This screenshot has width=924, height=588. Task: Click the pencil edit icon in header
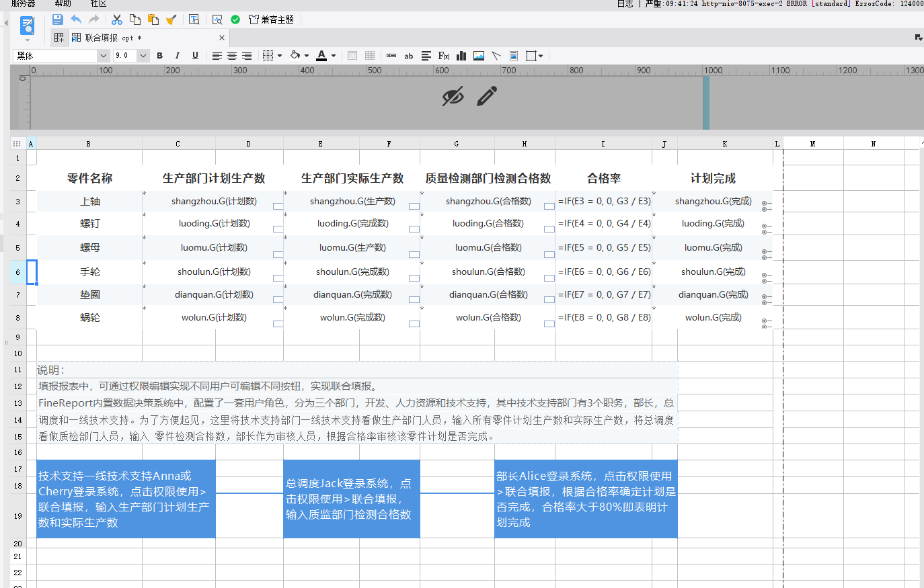(487, 96)
